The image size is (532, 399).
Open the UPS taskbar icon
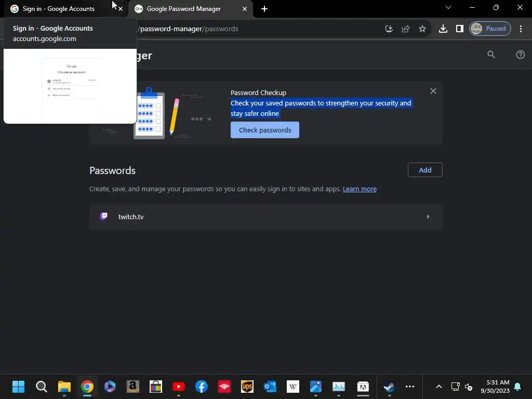pyautogui.click(x=247, y=387)
